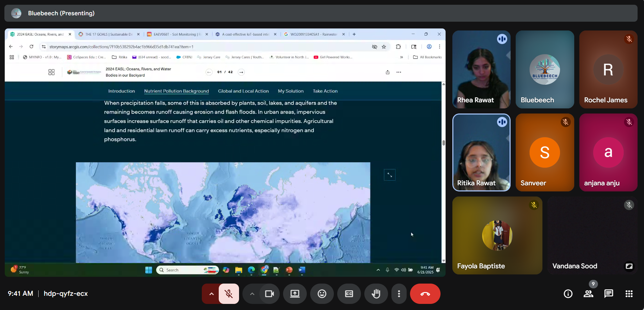Click the red Leave call button
Screen dimensions: 644x310
click(x=425, y=294)
